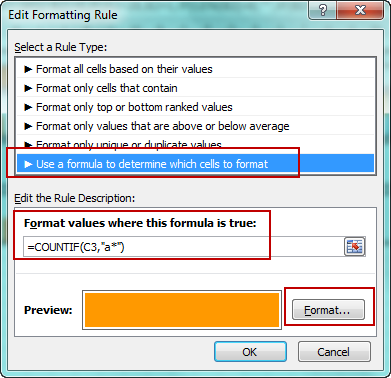
Task: Pick 'Format only values that are above or below average'
Action: tap(195, 126)
